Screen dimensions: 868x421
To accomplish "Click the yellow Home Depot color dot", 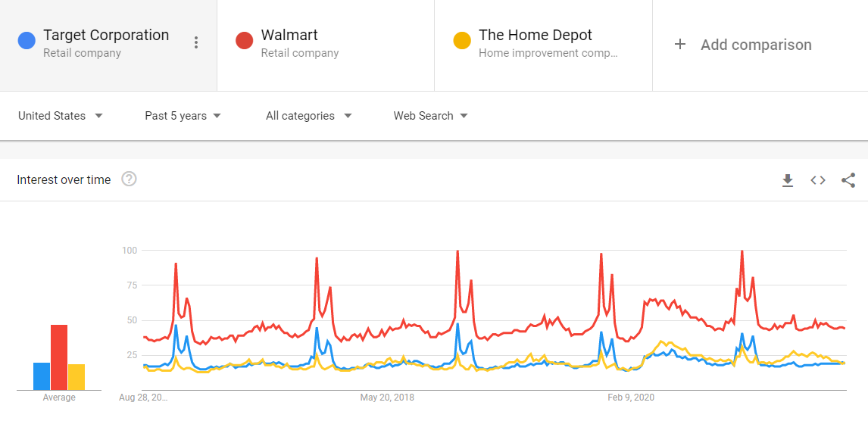I will pyautogui.click(x=462, y=40).
